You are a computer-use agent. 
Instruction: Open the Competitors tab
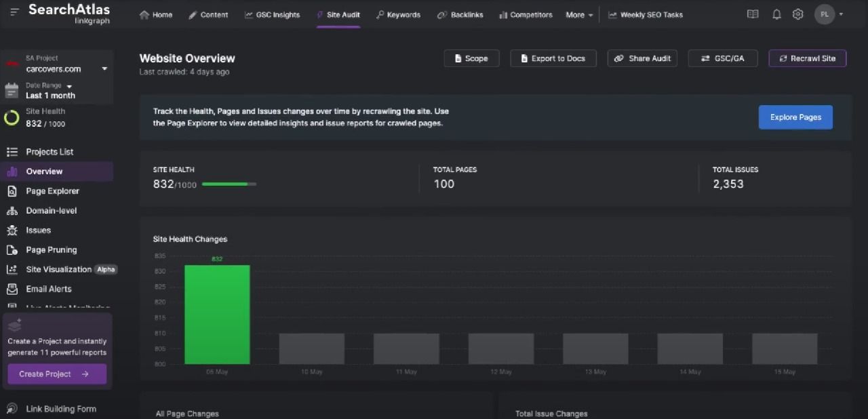click(526, 15)
